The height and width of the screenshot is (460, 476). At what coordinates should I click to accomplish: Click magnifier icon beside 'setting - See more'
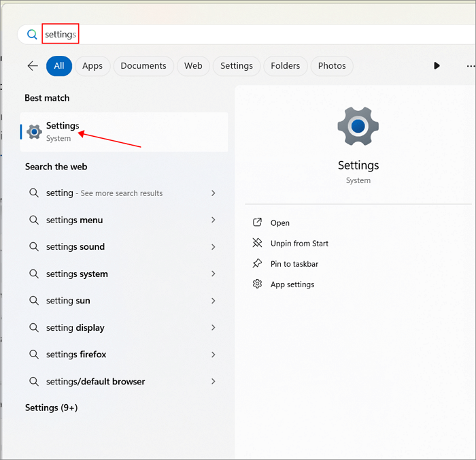[34, 193]
